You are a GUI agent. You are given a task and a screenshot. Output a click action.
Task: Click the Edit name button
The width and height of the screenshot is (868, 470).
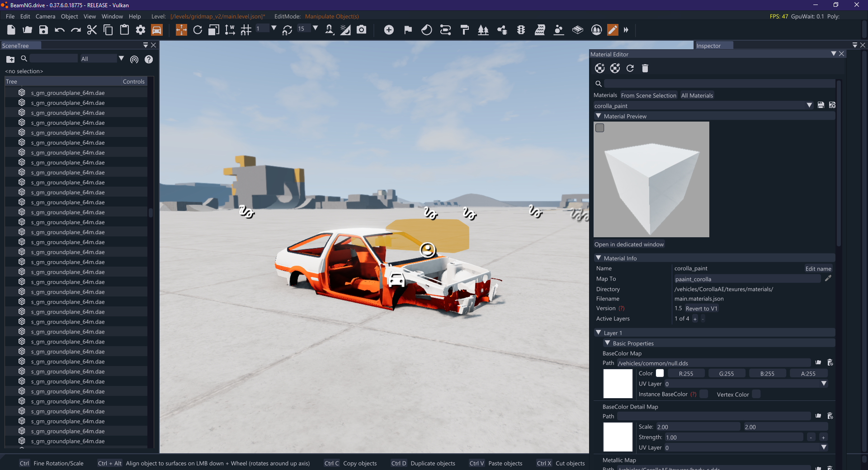coord(818,268)
